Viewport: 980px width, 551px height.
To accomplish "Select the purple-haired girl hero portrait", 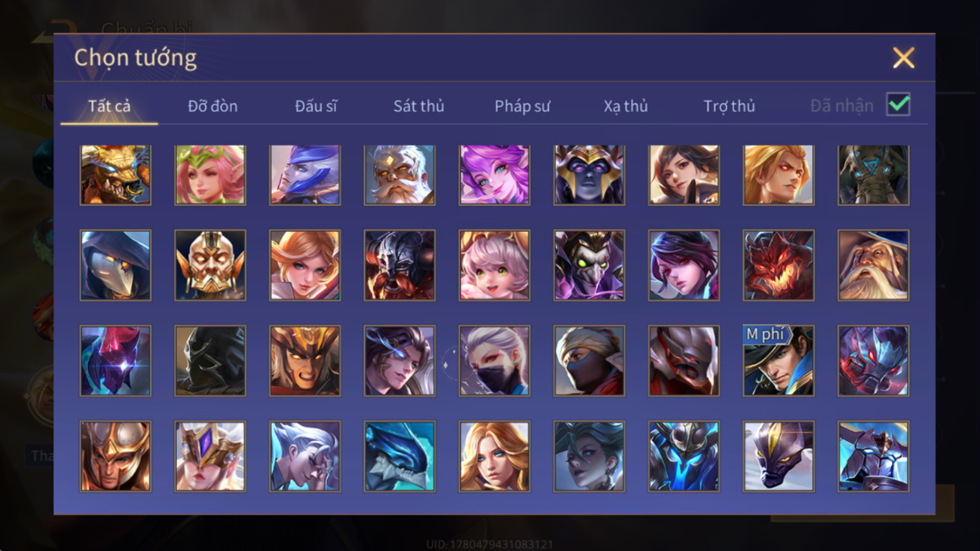I will point(495,175).
